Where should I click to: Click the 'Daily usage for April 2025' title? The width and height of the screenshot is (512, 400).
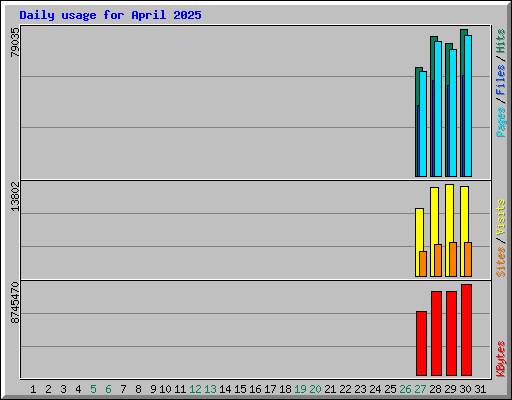[x=110, y=15]
